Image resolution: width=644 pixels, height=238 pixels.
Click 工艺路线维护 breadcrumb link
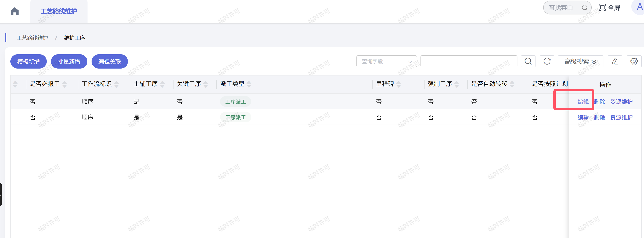point(32,38)
